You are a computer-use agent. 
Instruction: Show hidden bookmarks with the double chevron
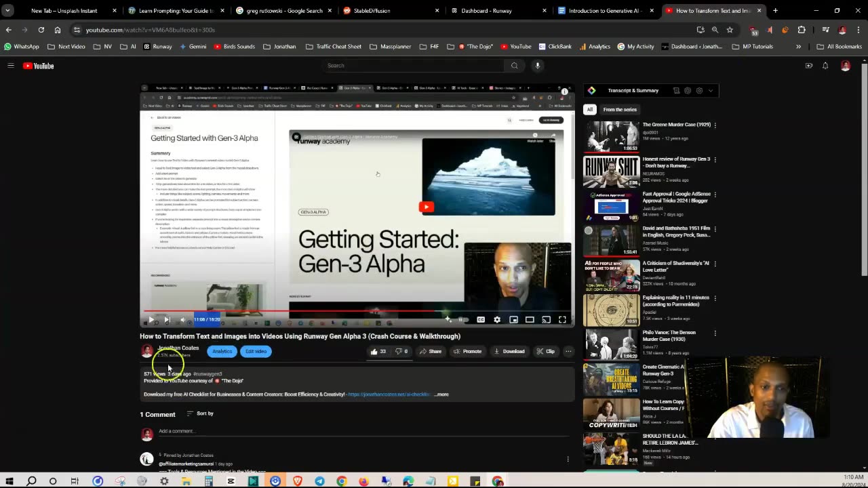(798, 47)
